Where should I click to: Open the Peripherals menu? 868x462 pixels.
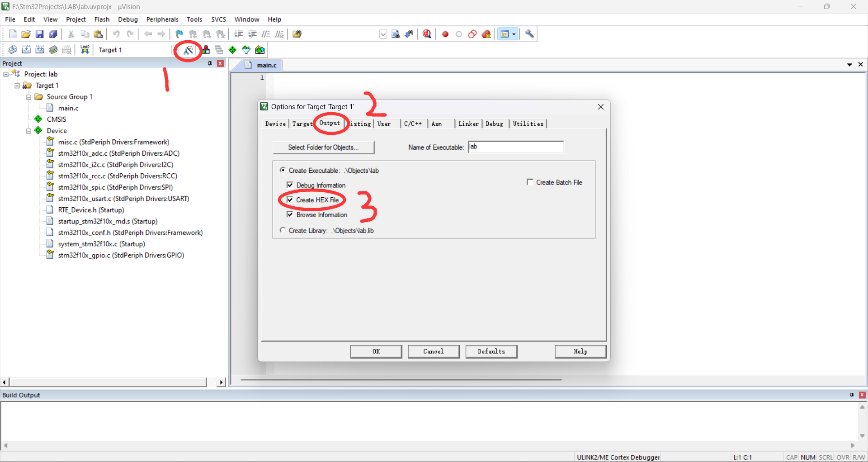click(162, 19)
